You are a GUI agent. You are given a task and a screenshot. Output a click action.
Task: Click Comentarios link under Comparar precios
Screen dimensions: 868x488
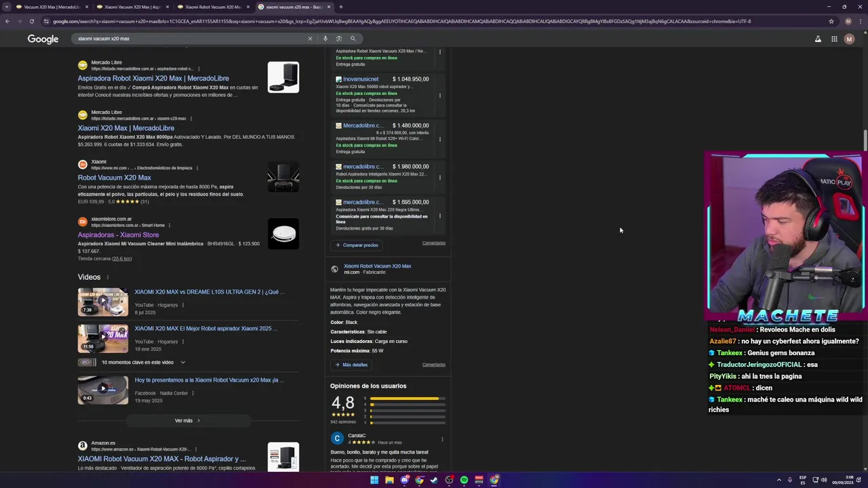(434, 243)
